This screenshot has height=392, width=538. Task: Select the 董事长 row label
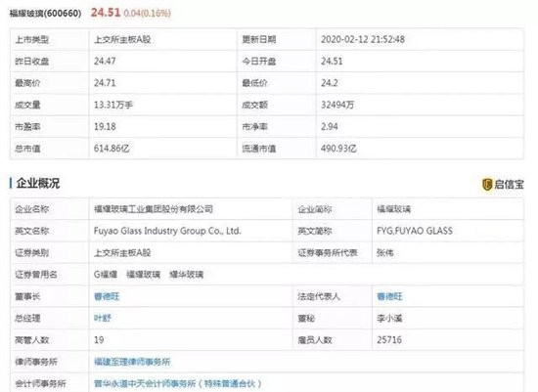[x=27, y=296]
